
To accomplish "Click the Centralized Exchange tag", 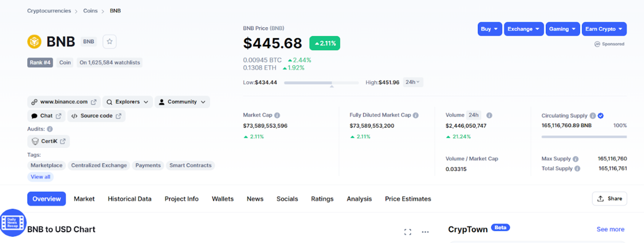I will (99, 166).
